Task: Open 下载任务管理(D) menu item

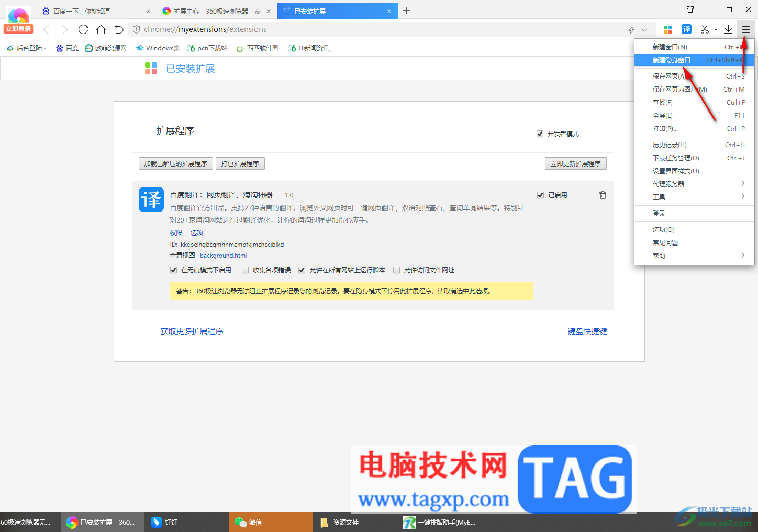Action: (x=694, y=158)
